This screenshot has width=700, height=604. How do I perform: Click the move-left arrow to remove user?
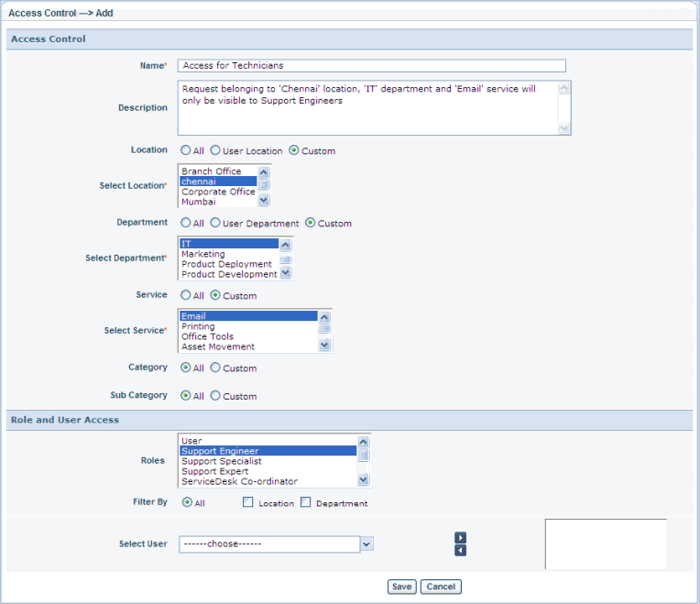(461, 550)
